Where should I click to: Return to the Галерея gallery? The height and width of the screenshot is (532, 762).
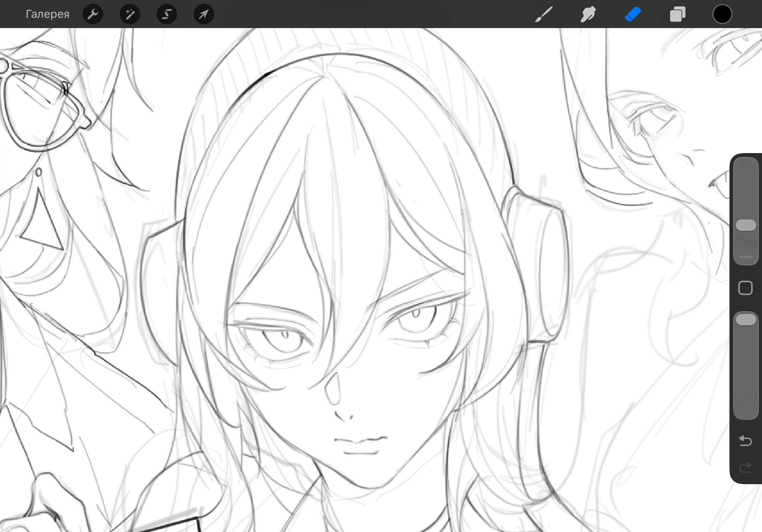point(48,14)
